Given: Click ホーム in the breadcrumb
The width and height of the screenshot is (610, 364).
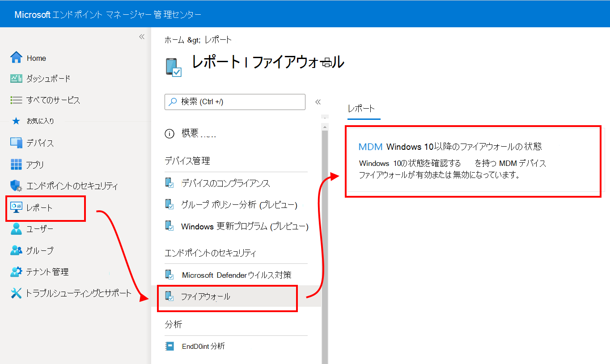Looking at the screenshot, I should [x=174, y=40].
